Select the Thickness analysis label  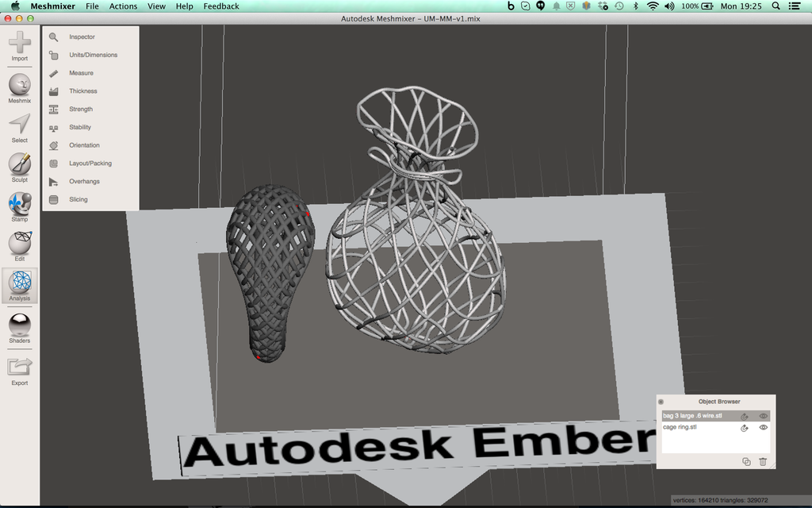click(83, 91)
